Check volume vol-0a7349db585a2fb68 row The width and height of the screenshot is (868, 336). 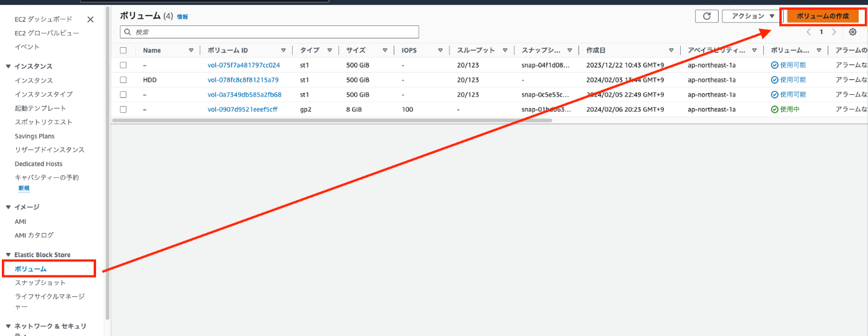tap(123, 94)
